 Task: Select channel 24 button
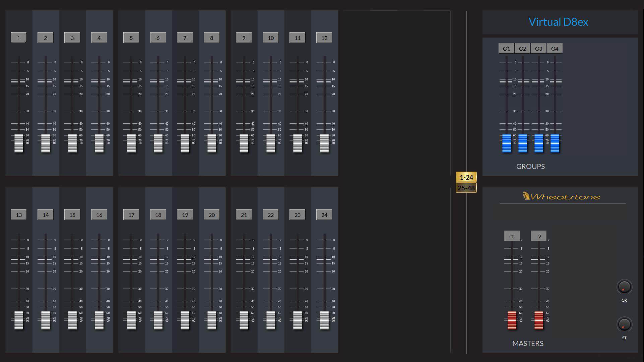click(x=324, y=215)
